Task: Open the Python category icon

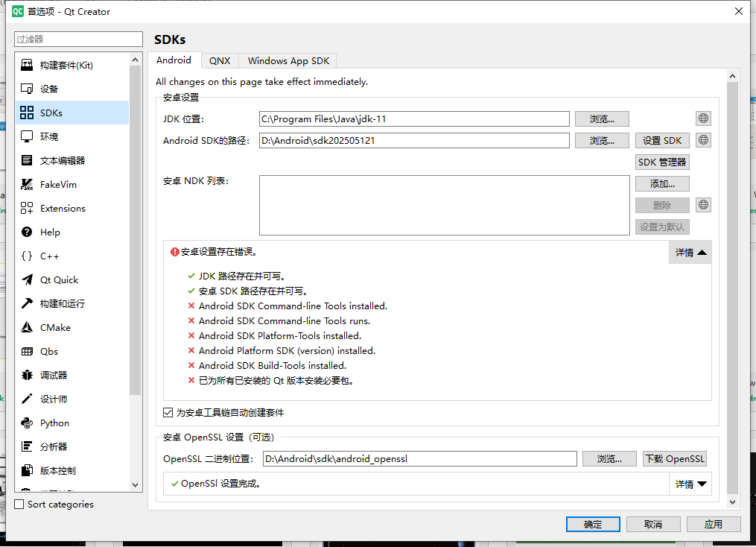Action: tap(27, 423)
